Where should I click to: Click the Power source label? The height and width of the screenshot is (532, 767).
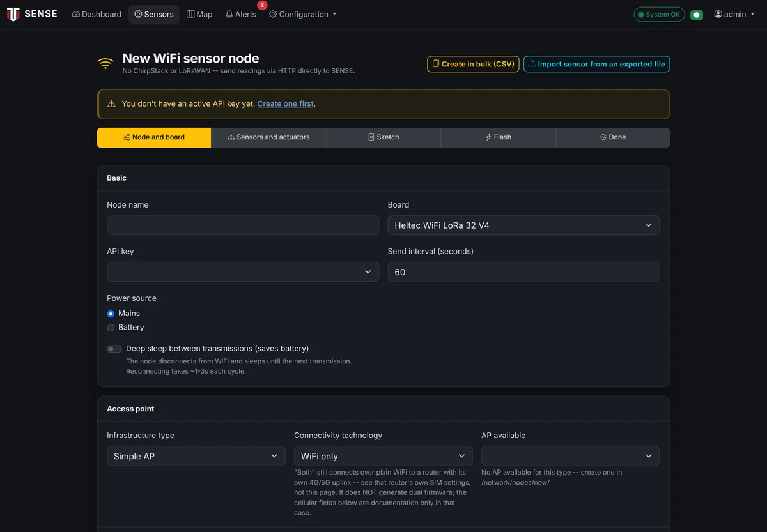[132, 298]
